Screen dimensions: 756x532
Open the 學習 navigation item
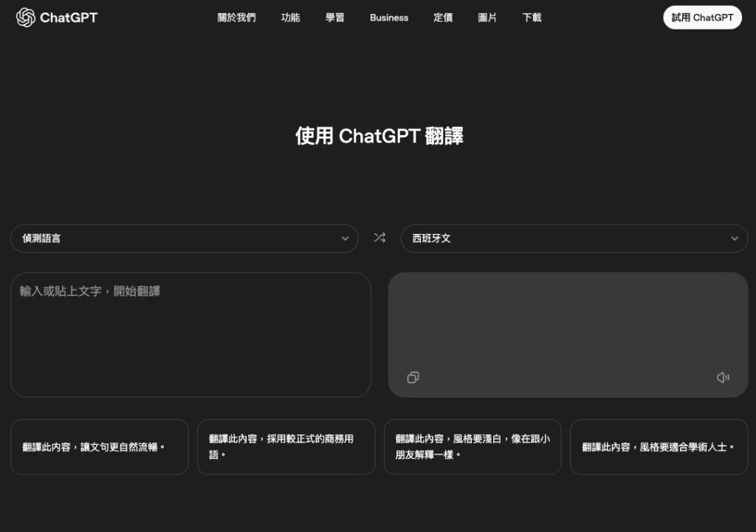click(334, 17)
